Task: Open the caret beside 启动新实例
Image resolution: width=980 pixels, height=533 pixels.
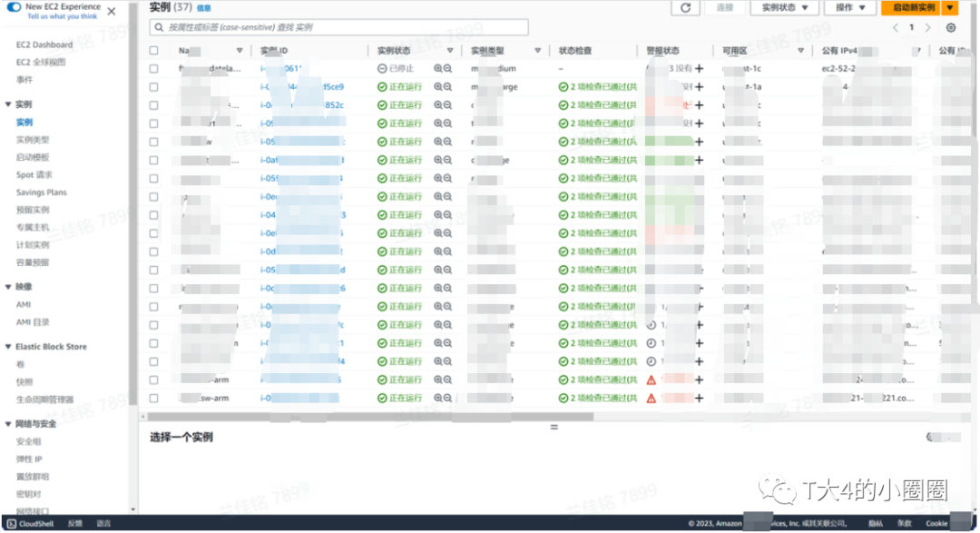Action: coord(950,7)
